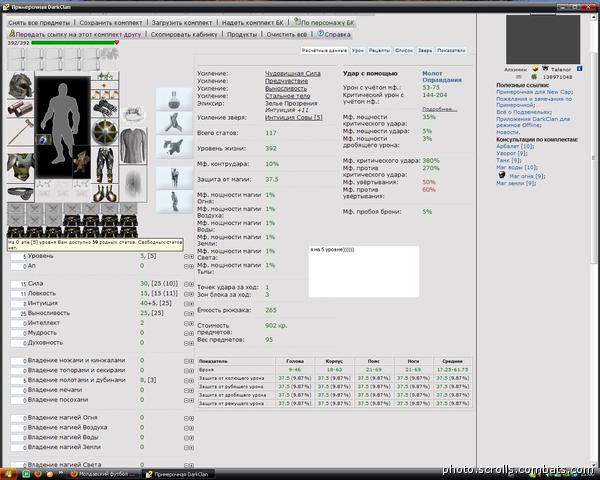600x480 pixels.
Task: Click the Подробнее... details link
Action: (x=439, y=109)
